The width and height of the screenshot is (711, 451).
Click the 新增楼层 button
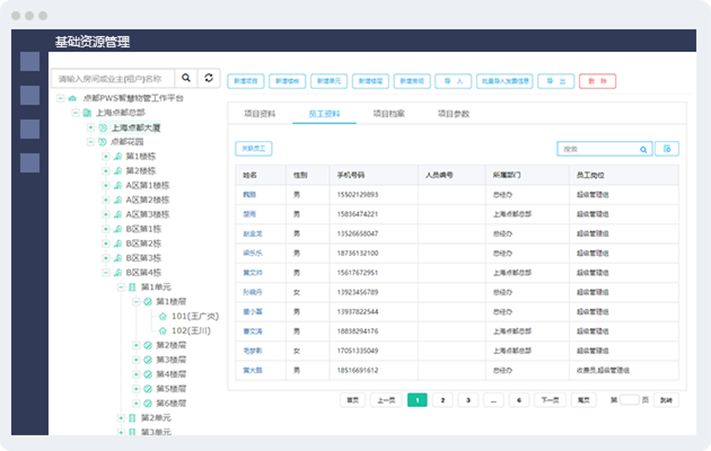[370, 81]
